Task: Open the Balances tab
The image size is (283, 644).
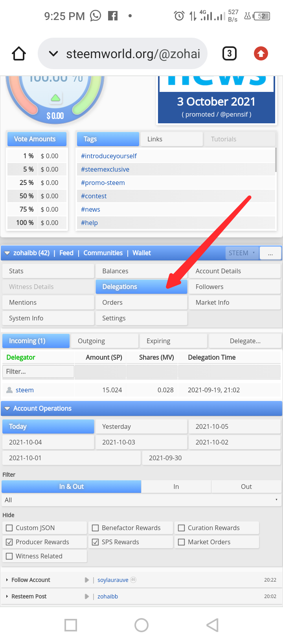Action: click(x=141, y=271)
